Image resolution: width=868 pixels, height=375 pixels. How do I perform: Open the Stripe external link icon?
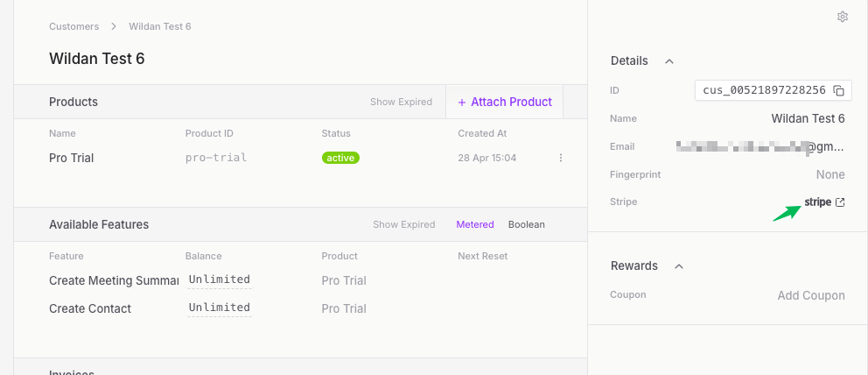point(841,202)
